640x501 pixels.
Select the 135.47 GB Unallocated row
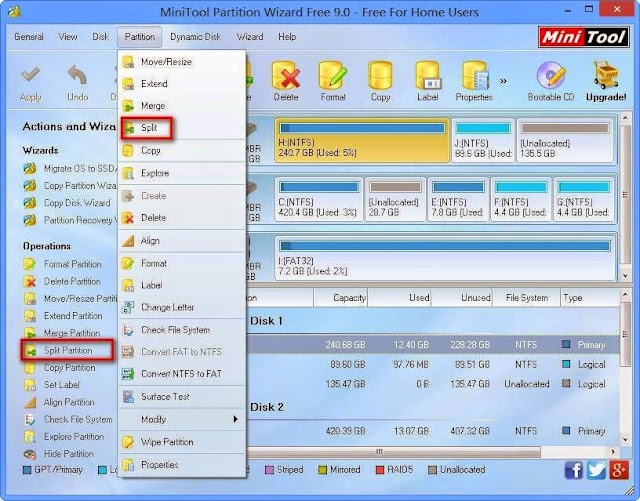433,384
